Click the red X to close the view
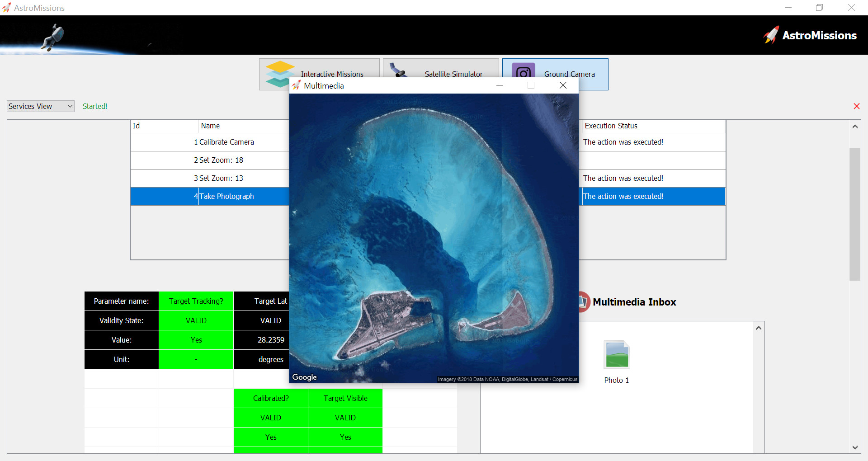The width and height of the screenshot is (868, 461). coord(856,106)
